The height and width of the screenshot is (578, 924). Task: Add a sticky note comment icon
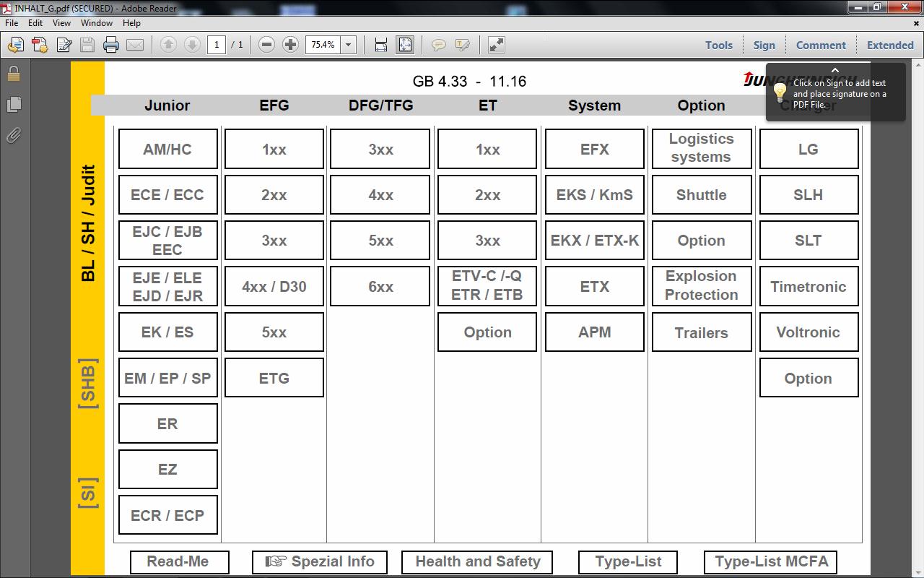coord(438,45)
